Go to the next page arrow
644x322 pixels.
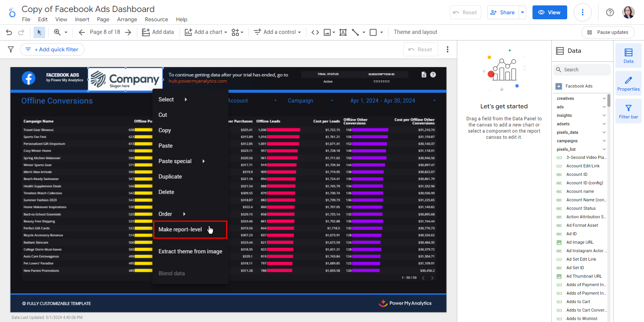coord(128,32)
